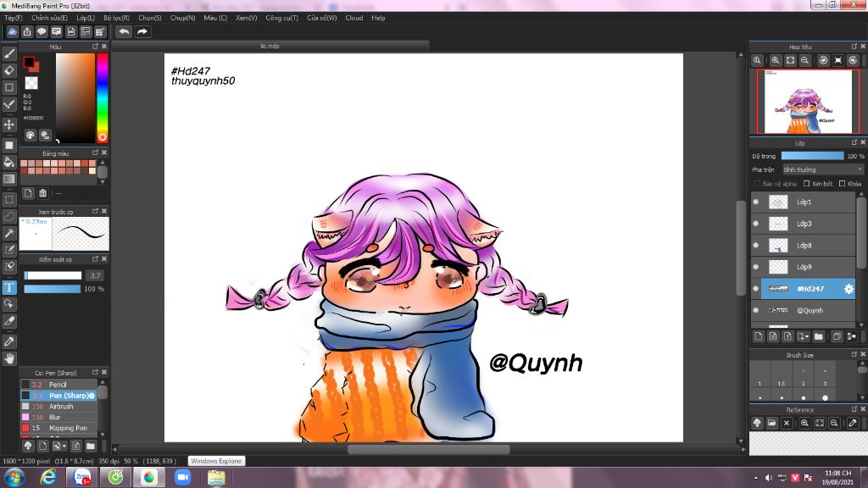The width and height of the screenshot is (868, 488).
Task: Enable the Khóa lock checkbox
Action: coord(842,184)
